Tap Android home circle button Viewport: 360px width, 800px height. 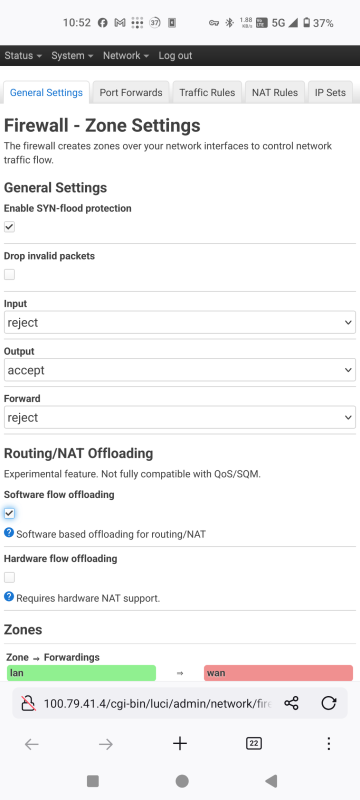point(182,781)
